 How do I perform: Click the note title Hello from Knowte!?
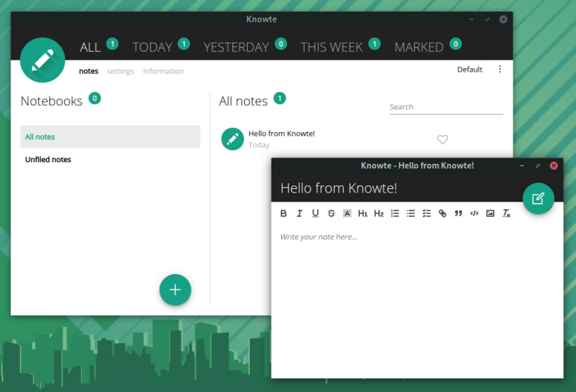338,188
